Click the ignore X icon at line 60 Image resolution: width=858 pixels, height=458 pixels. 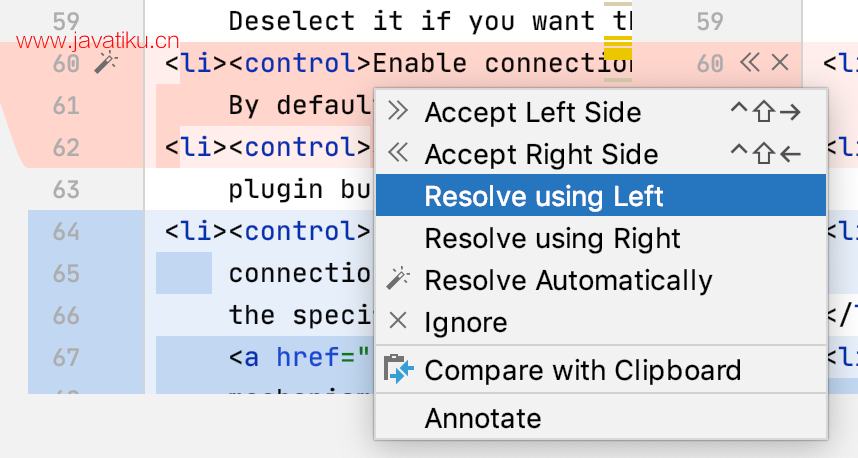tap(780, 62)
